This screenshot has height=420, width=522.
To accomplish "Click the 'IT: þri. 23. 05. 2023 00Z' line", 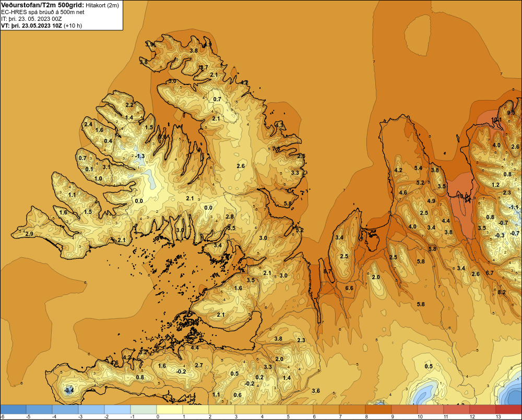I will point(31,19).
